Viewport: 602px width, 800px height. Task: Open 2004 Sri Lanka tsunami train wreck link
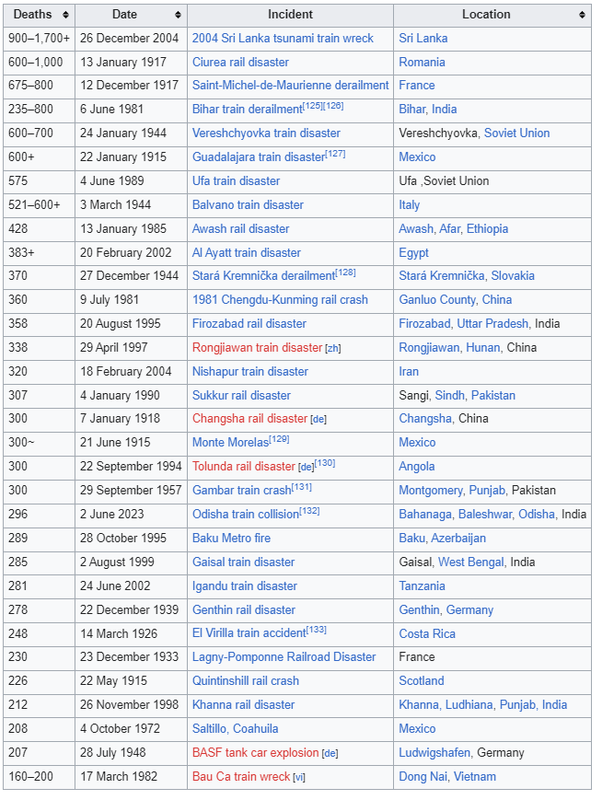click(x=283, y=38)
